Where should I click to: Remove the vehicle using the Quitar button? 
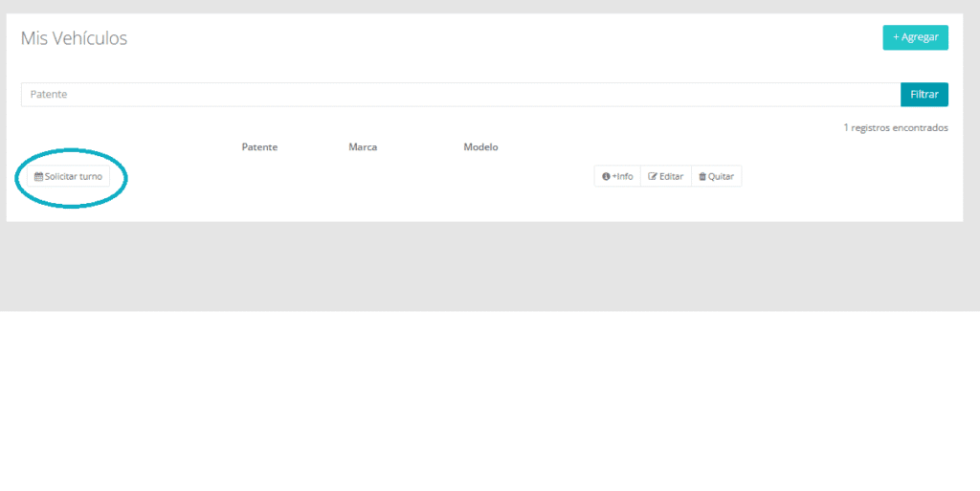716,177
